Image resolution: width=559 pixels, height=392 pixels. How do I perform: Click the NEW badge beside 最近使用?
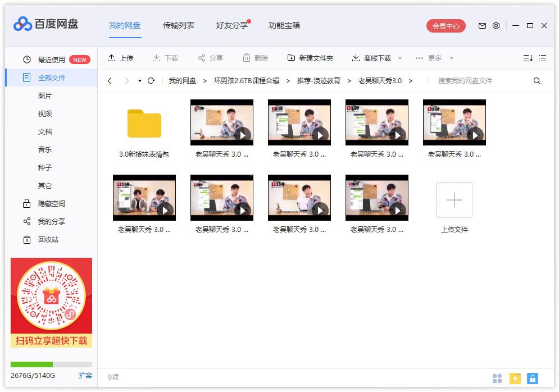click(x=80, y=60)
